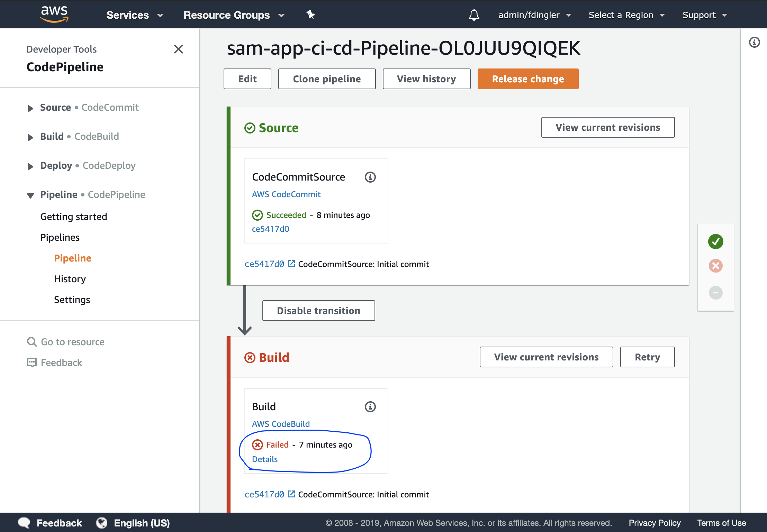Click the AWS logo home icon
This screenshot has height=532, width=767.
(x=54, y=14)
